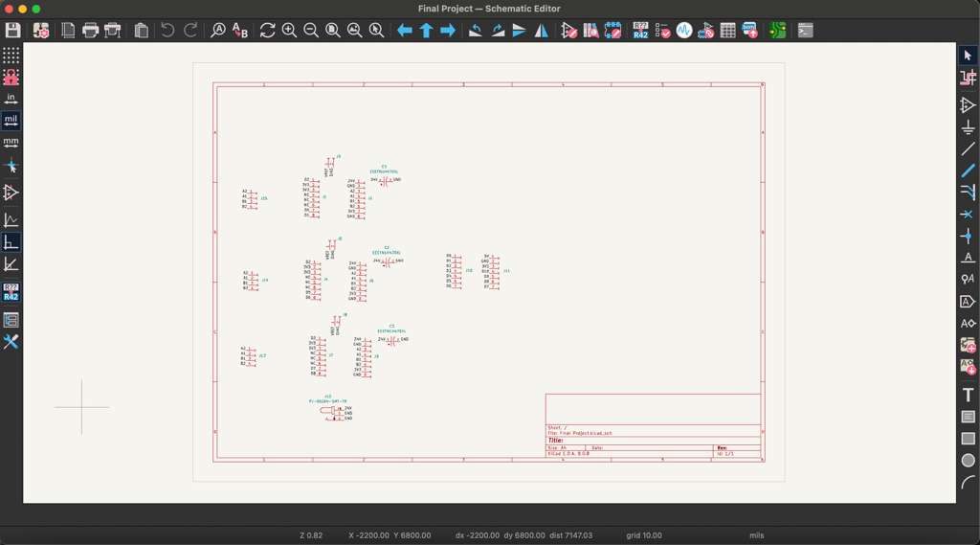Choose the selection arrow tool

968,55
